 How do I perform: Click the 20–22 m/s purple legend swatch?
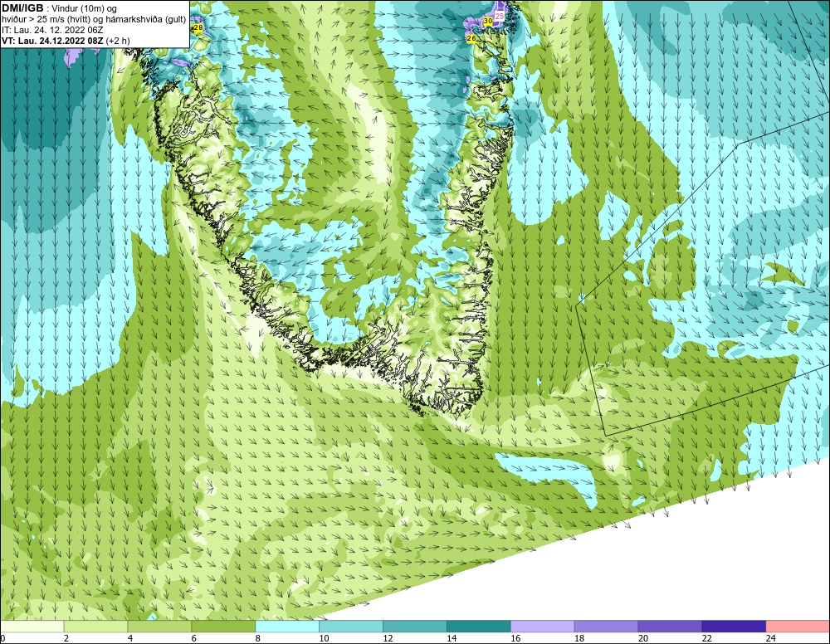[670, 627]
